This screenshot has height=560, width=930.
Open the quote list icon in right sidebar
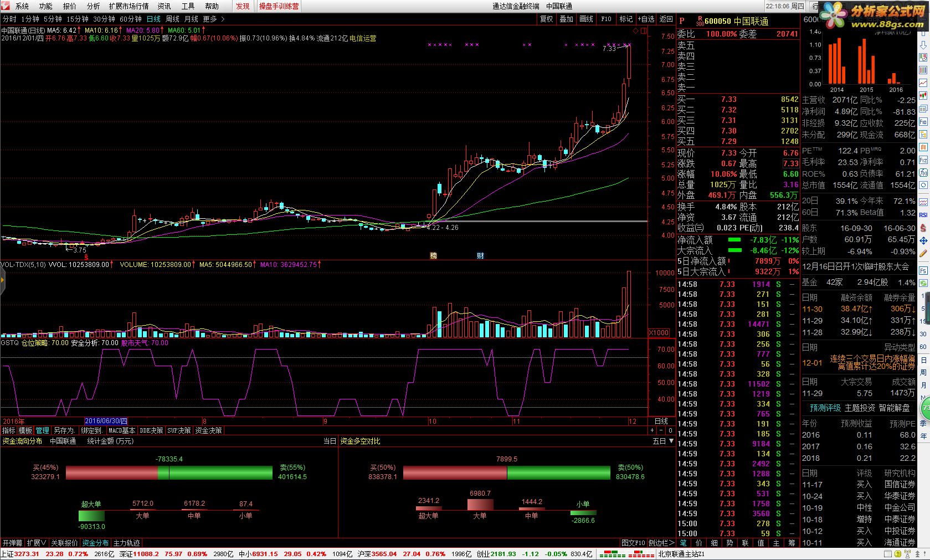923,58
